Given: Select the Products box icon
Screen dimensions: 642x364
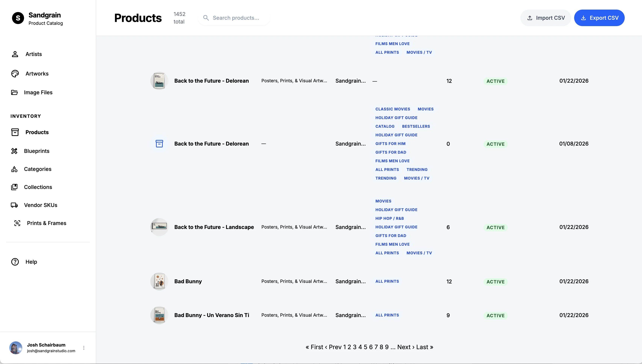Looking at the screenshot, I should tap(15, 132).
